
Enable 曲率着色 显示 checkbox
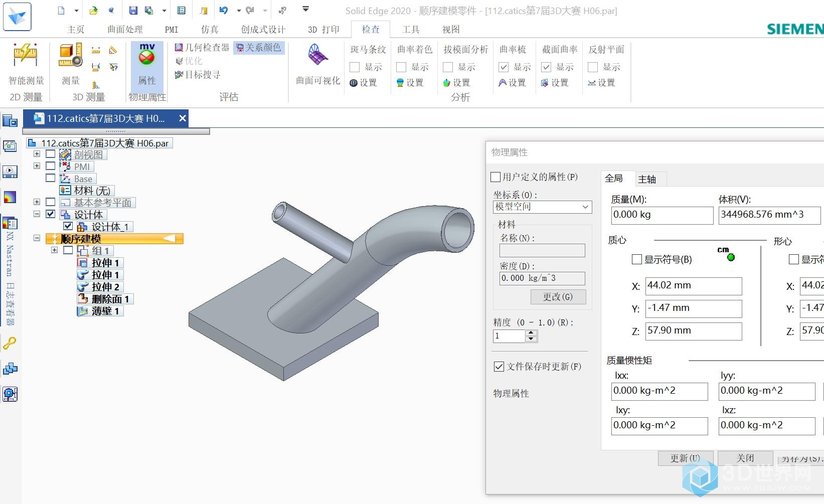click(401, 67)
